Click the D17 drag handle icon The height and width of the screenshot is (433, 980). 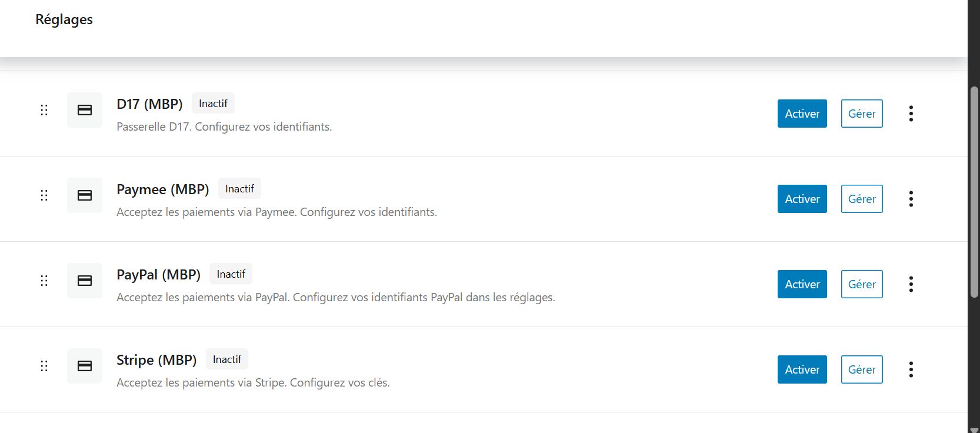pos(44,110)
